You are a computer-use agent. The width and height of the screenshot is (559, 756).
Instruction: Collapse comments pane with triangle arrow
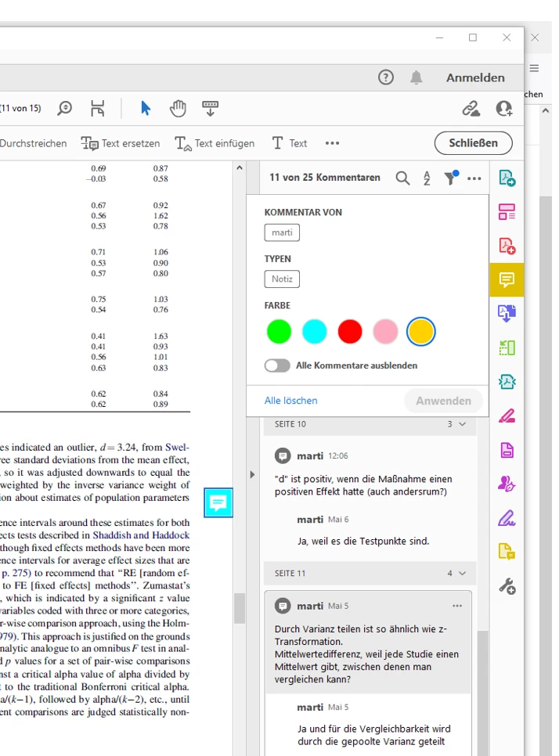point(252,474)
